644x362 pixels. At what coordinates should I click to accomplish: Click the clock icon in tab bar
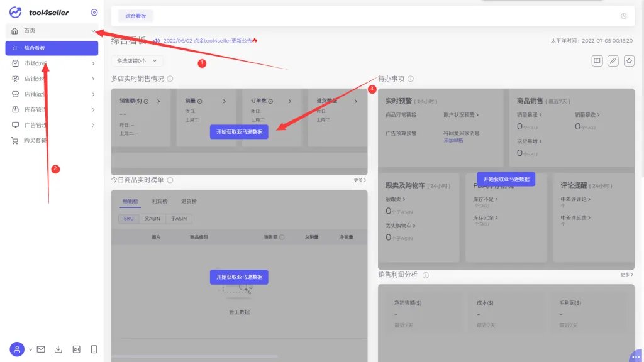[x=623, y=16]
